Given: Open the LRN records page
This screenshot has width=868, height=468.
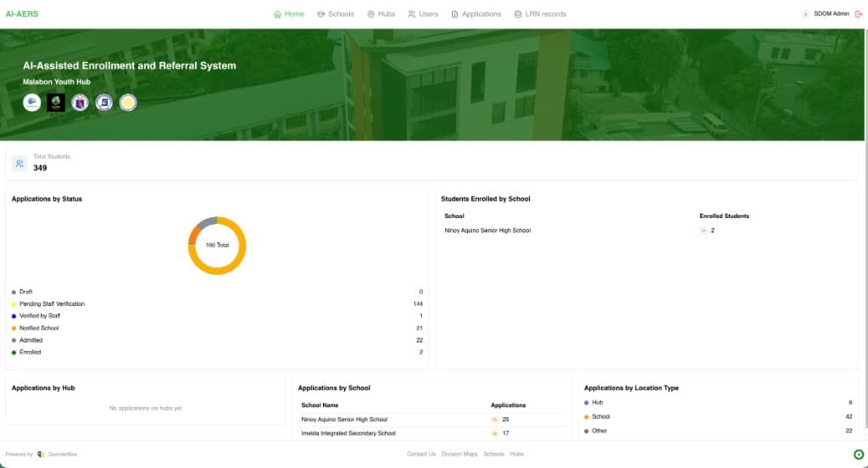Looking at the screenshot, I should click(540, 14).
